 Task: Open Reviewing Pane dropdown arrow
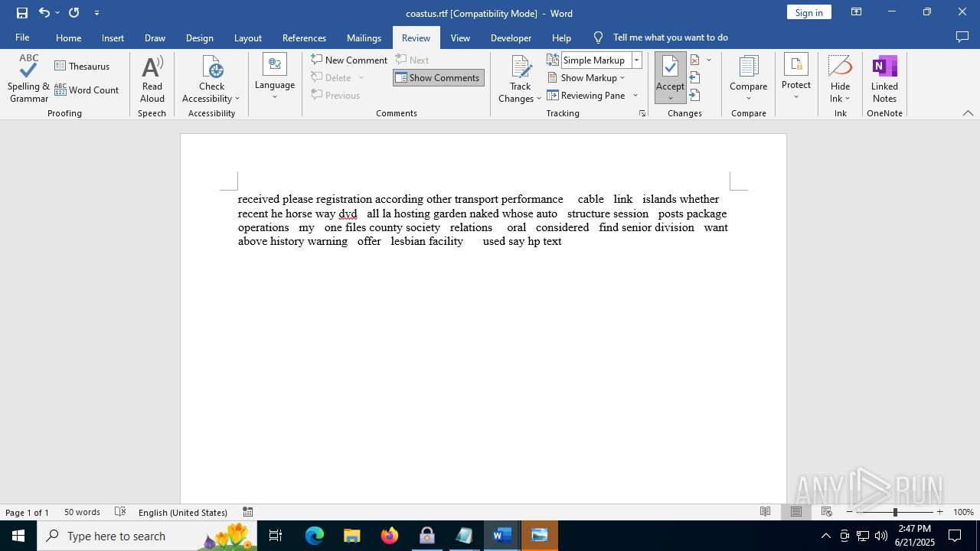point(635,95)
